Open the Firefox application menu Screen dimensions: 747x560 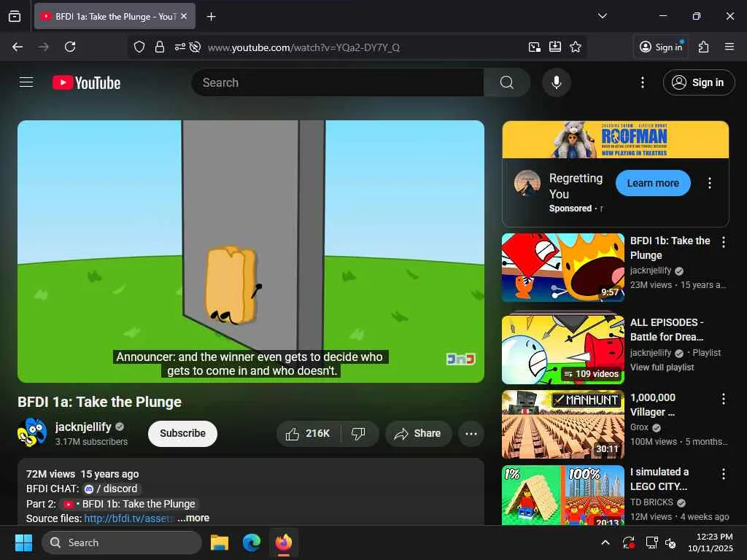(x=729, y=47)
